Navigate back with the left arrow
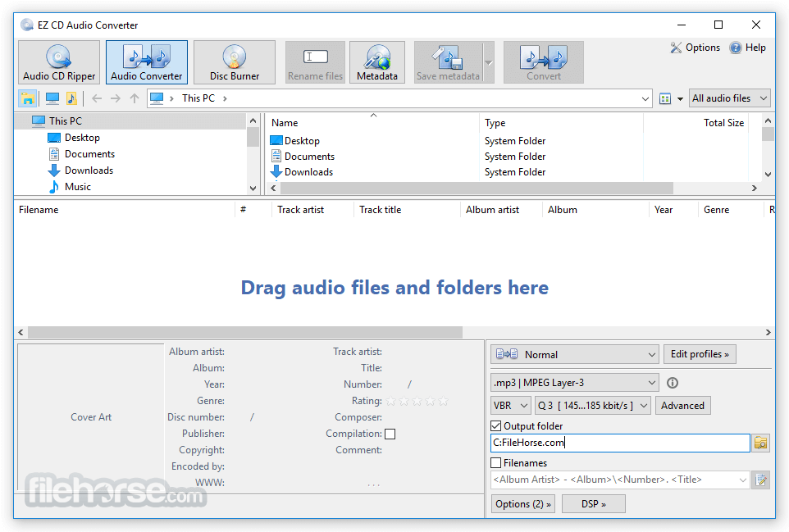The image size is (789, 532). click(97, 98)
